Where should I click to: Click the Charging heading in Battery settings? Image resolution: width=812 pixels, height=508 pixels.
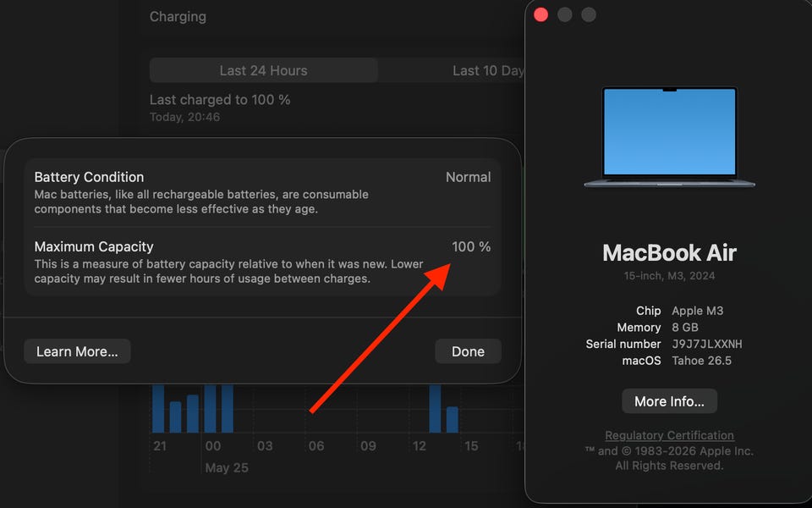click(178, 17)
